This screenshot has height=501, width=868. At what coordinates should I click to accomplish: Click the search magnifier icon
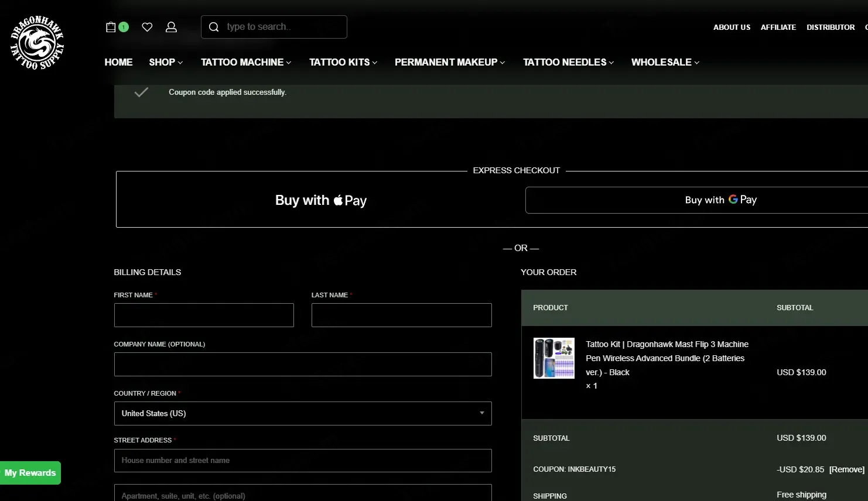[214, 27]
